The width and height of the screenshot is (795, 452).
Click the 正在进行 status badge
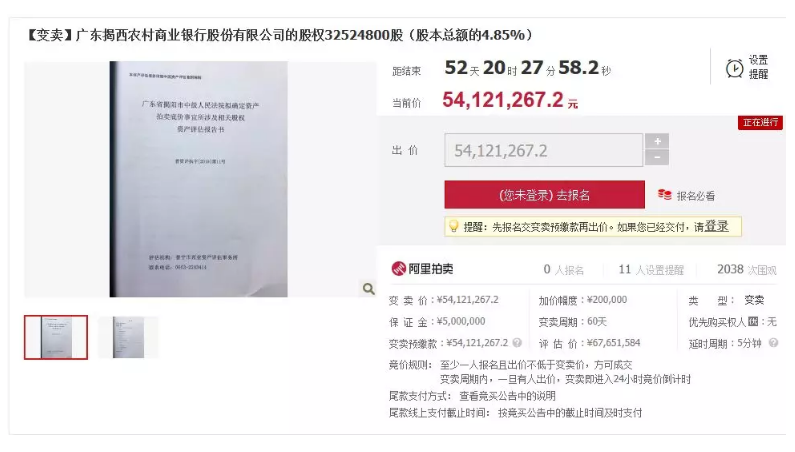click(760, 122)
